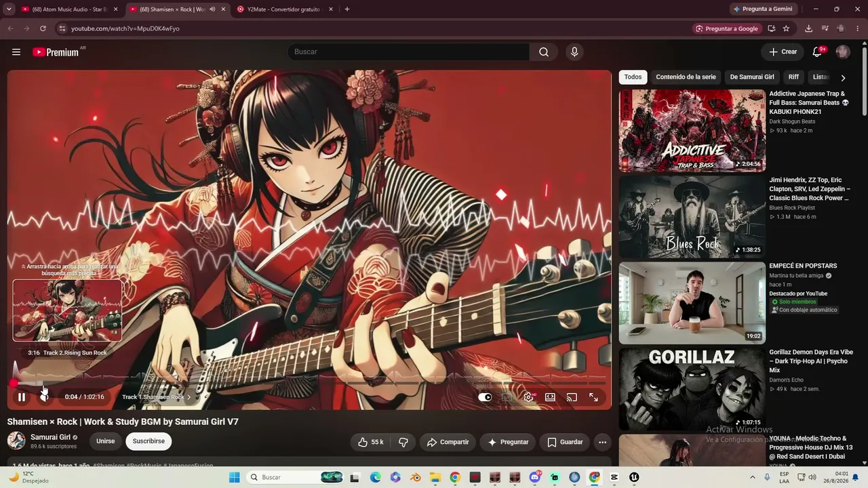Screen dimensions: 868x488
Task: Open Discord from the taskbar
Action: (x=535, y=477)
